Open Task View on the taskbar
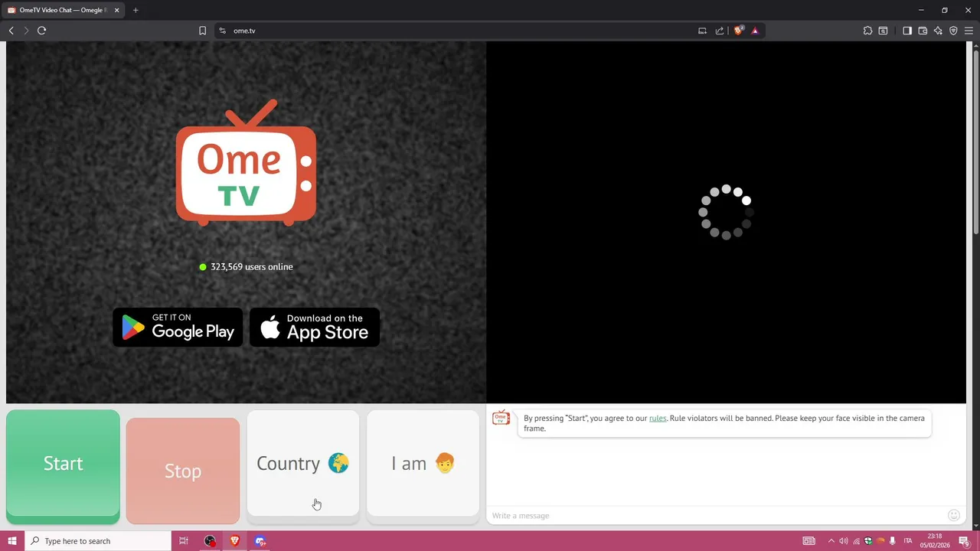Viewport: 980px width, 551px height. coord(184,541)
